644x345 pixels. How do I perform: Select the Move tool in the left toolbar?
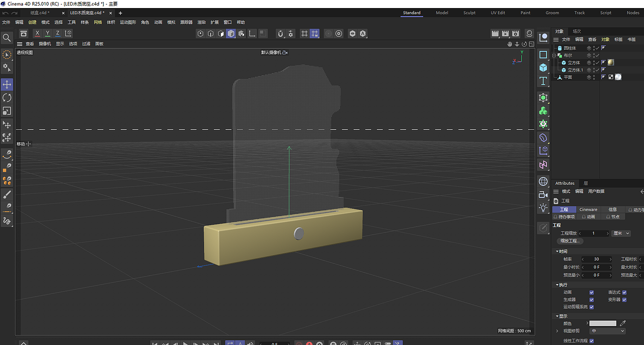coord(7,84)
